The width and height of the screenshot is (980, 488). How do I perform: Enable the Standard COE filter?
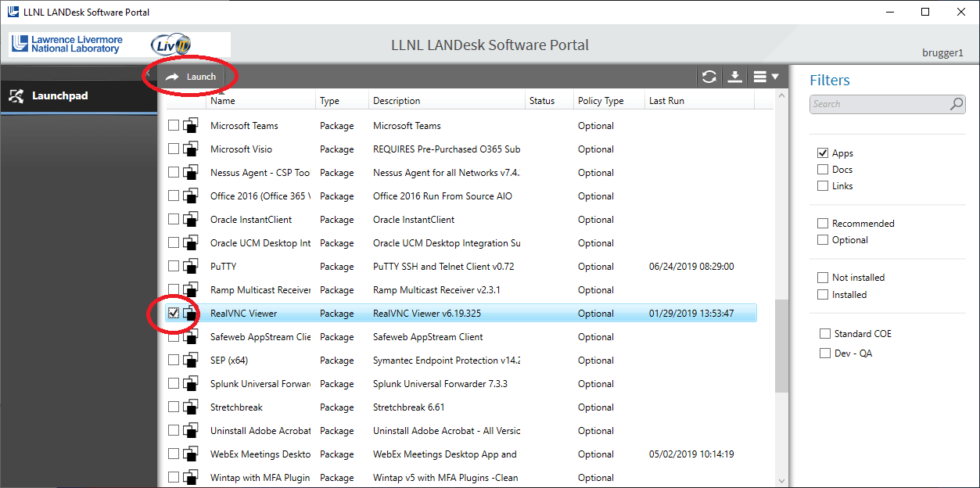coord(824,333)
